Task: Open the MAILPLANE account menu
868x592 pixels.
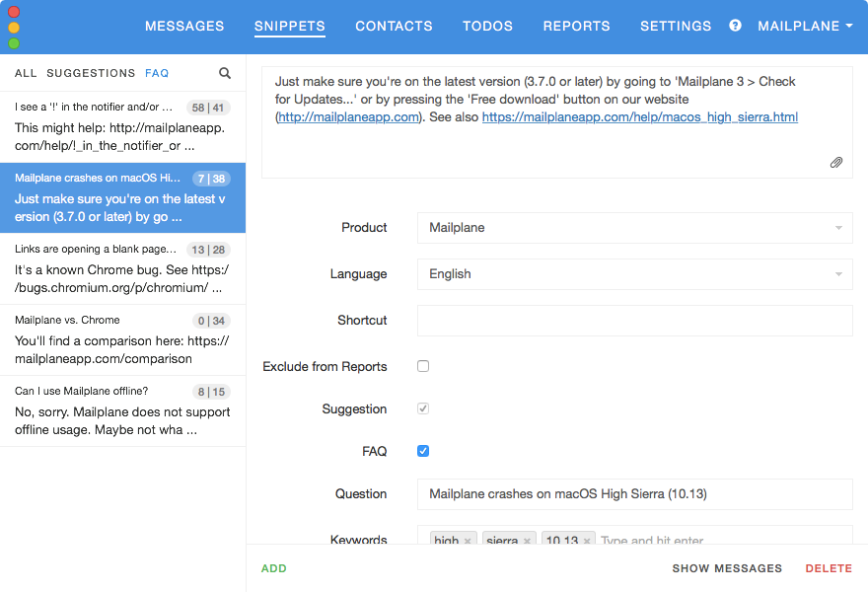Action: pos(805,27)
